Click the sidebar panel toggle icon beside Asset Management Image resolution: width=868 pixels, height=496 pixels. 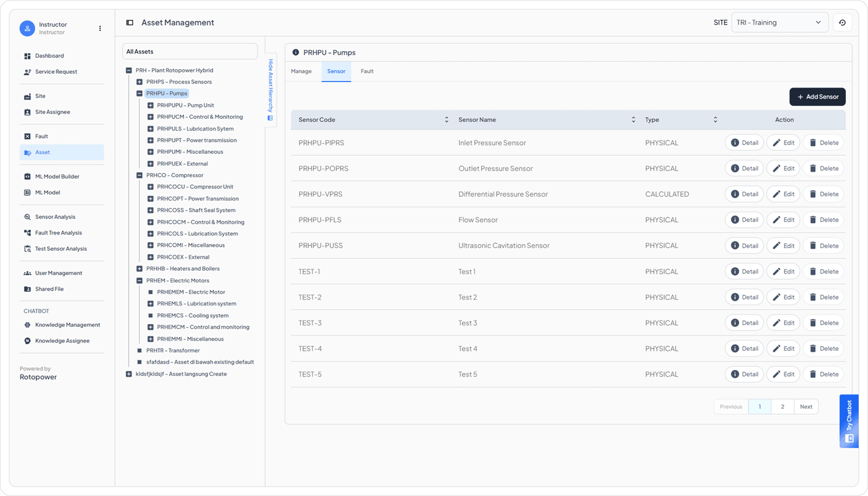click(130, 23)
